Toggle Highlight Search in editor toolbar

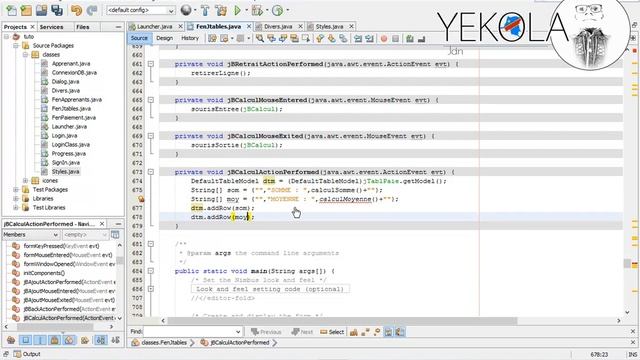(x=294, y=38)
